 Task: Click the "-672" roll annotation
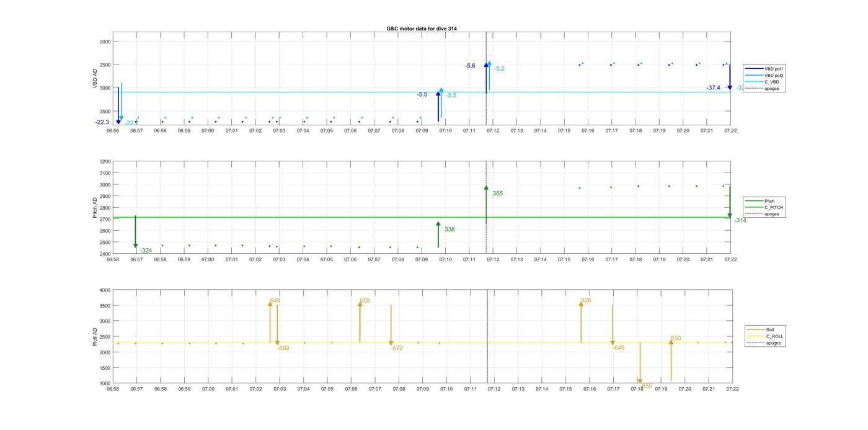[x=397, y=348]
